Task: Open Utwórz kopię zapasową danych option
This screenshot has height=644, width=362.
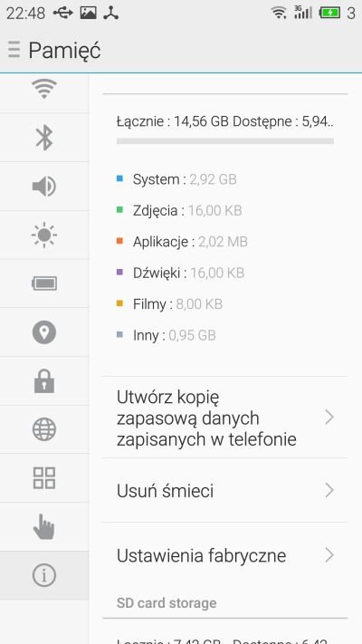Action: 224,418
